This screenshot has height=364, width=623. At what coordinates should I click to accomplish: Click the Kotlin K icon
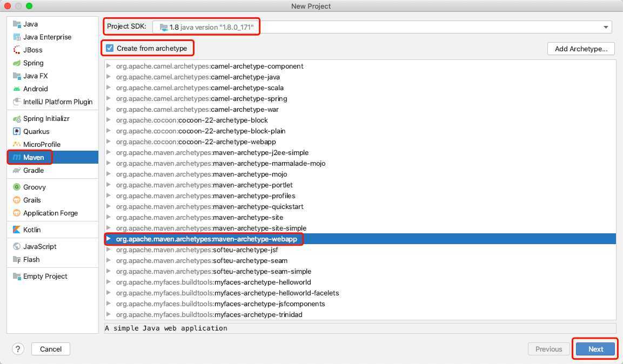tap(17, 230)
